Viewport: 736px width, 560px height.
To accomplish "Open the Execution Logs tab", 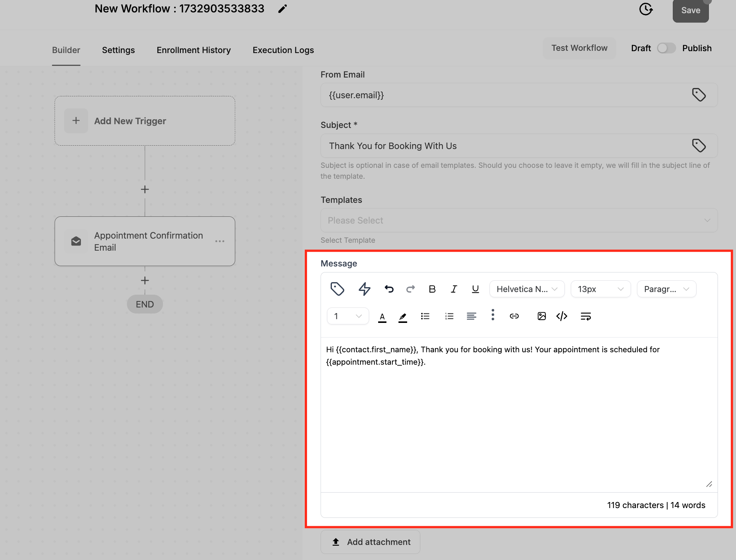I will point(283,50).
